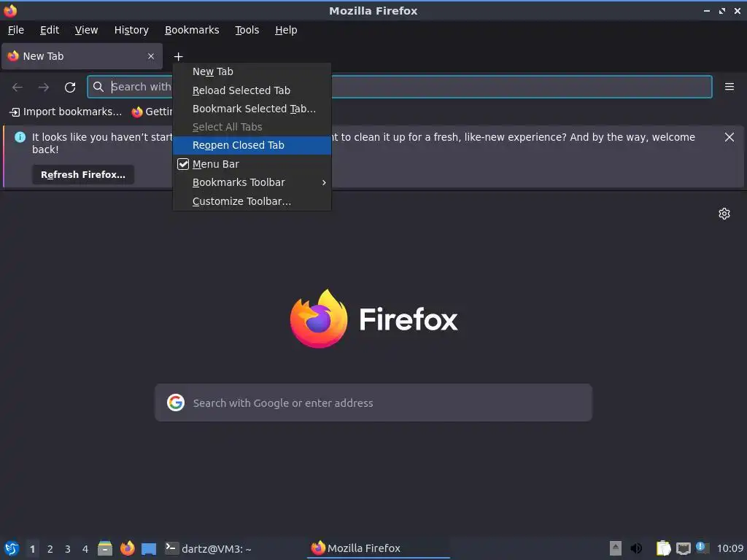The width and height of the screenshot is (747, 560).
Task: Expand the Bookmarks Toolbar submenu
Action: pos(252,182)
